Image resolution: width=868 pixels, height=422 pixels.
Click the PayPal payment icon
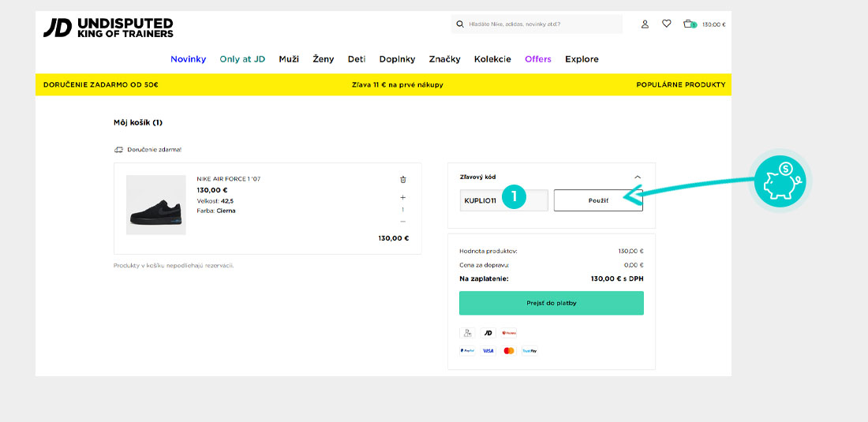pyautogui.click(x=467, y=351)
